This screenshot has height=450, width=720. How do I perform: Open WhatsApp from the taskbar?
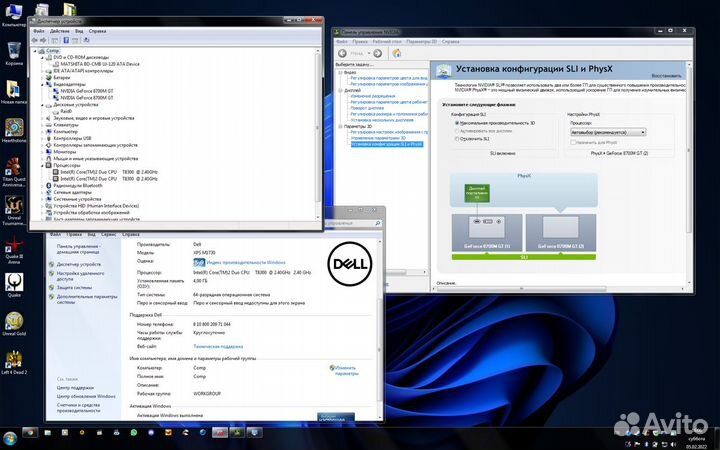pos(134,433)
